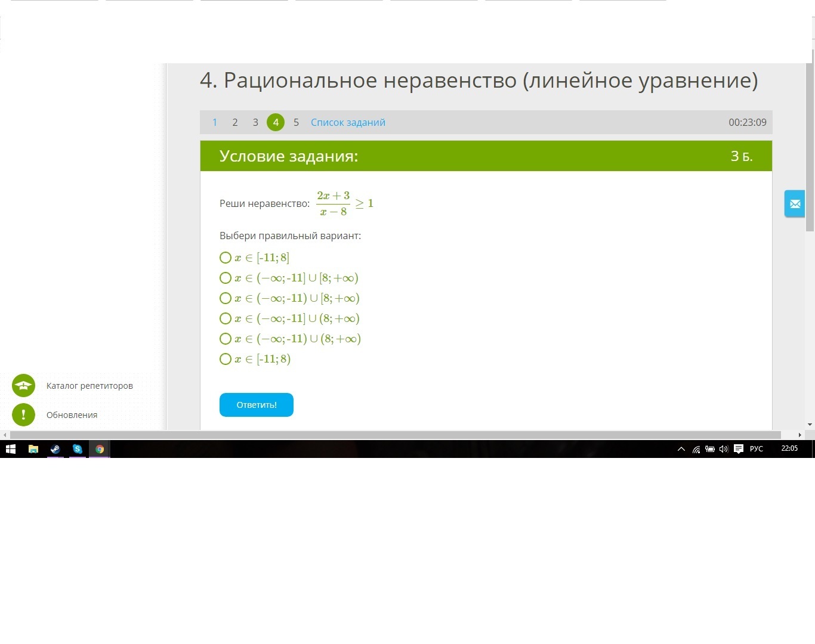The image size is (815, 644).
Task: Select answer (−∞;-11] ∪ (8;+∞)
Action: click(x=226, y=318)
